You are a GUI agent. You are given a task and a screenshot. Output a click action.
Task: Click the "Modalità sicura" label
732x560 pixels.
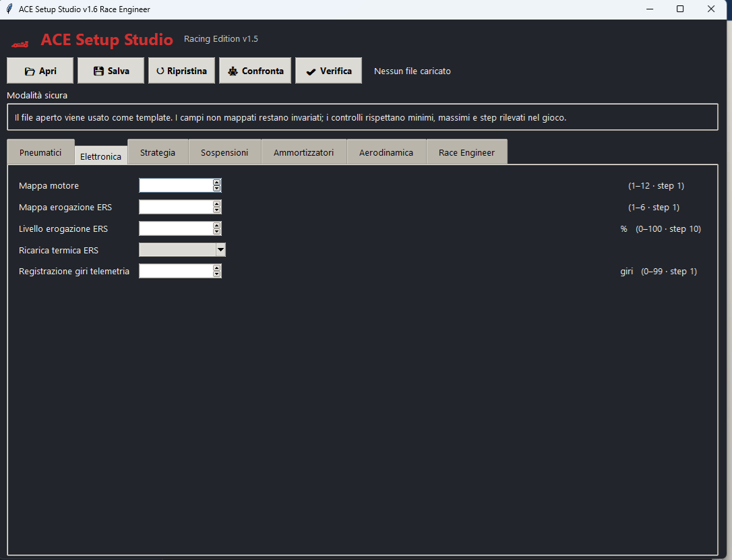coord(37,95)
